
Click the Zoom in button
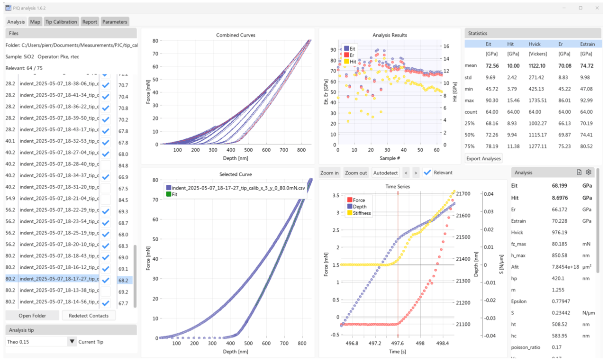coord(329,173)
